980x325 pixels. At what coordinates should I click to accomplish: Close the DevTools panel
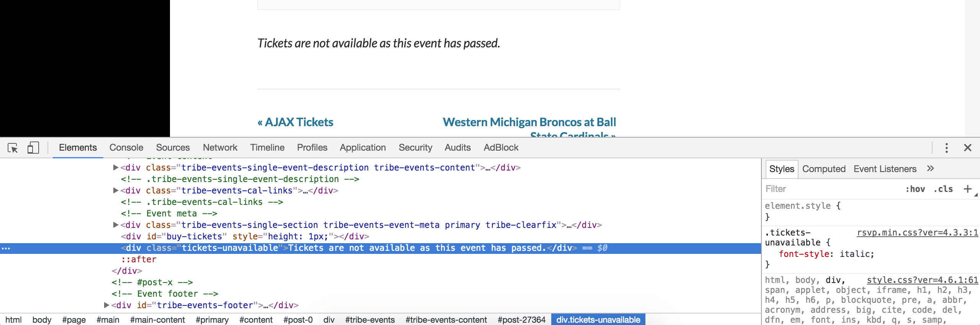[x=967, y=148]
